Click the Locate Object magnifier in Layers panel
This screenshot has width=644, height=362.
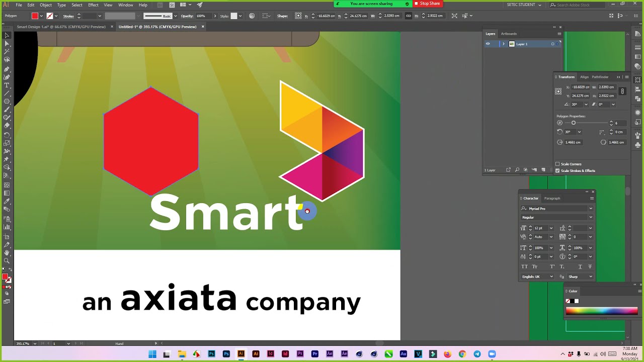point(517,170)
